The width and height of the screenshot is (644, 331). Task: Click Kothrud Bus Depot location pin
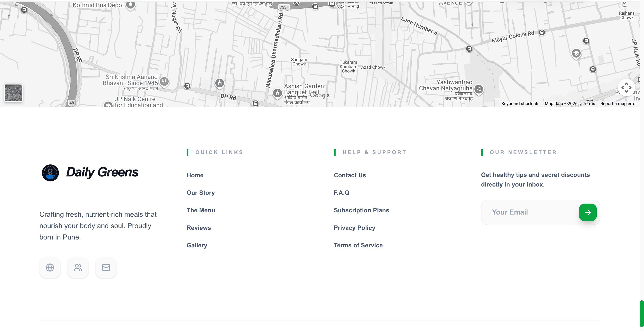pos(131,5)
